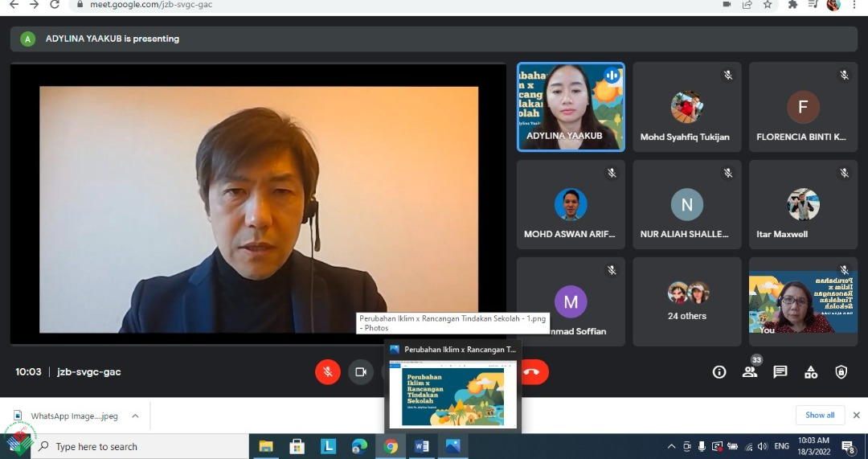This screenshot has width=868, height=459.
Task: Click camera permission icon in address bar
Action: click(727, 5)
